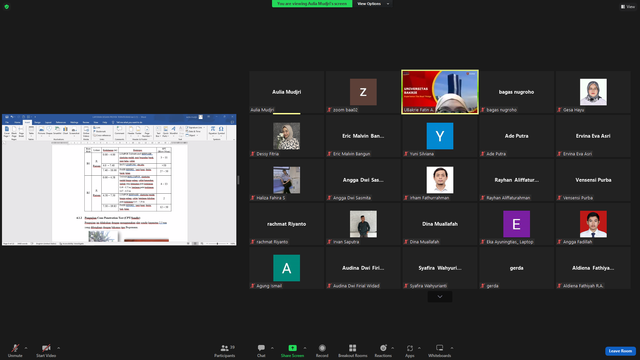Click the Table icon in Word Insert ribbon
Viewport: 640px width, 360px height.
tap(31, 131)
